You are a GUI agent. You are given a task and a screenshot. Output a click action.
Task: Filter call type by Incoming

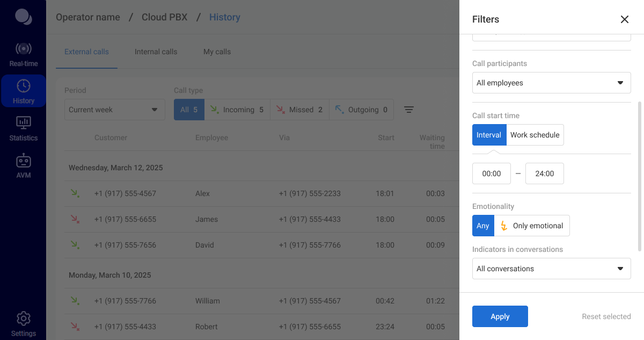pyautogui.click(x=237, y=110)
